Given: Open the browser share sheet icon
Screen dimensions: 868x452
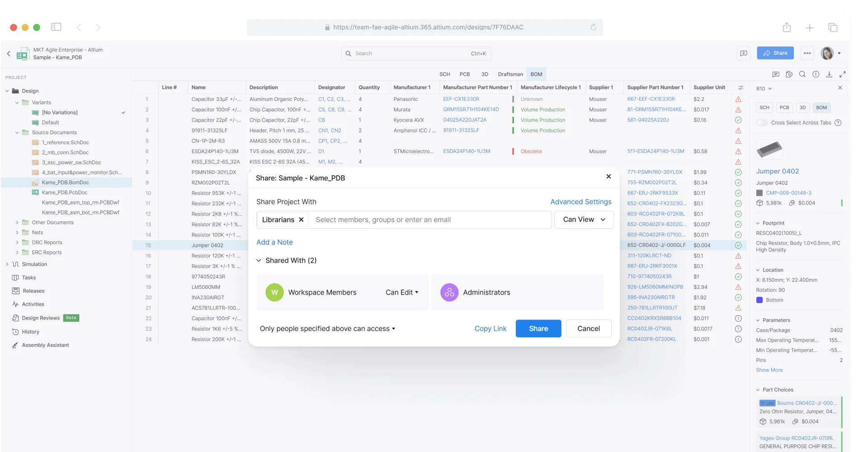Looking at the screenshot, I should click(787, 28).
